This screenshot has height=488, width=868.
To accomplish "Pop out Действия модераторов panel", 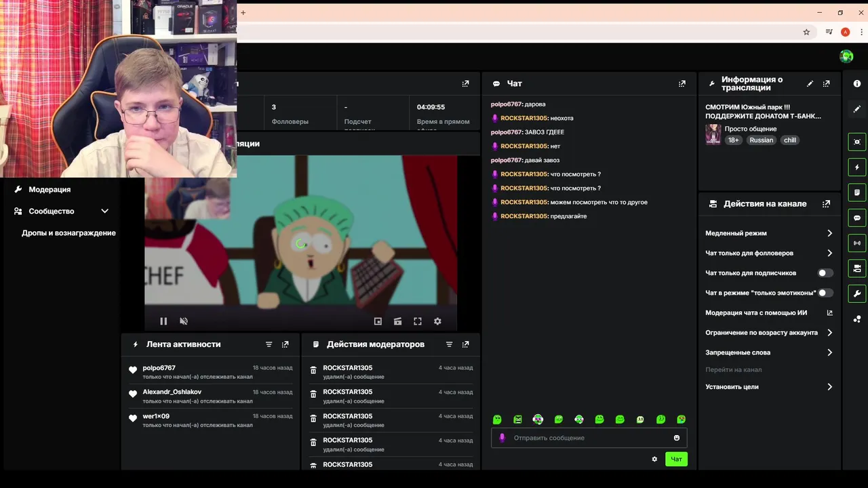I will 465,344.
